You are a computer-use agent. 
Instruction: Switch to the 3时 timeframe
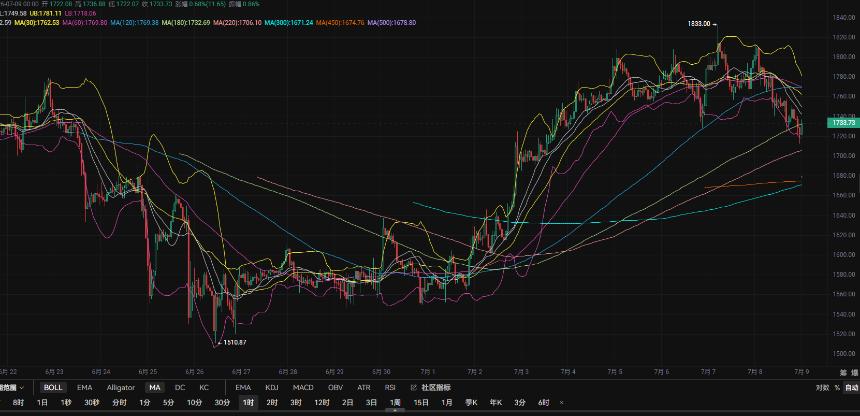coord(296,403)
